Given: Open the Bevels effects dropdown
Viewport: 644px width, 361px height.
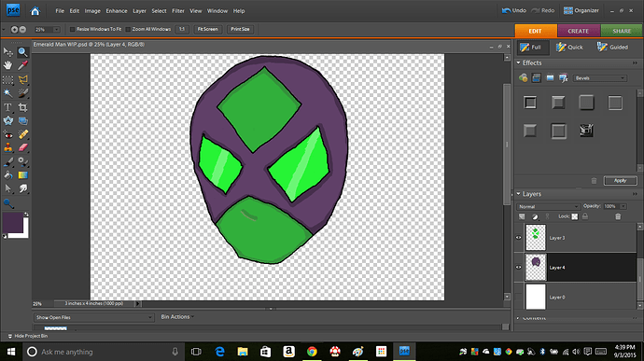Looking at the screenshot, I should [600, 78].
